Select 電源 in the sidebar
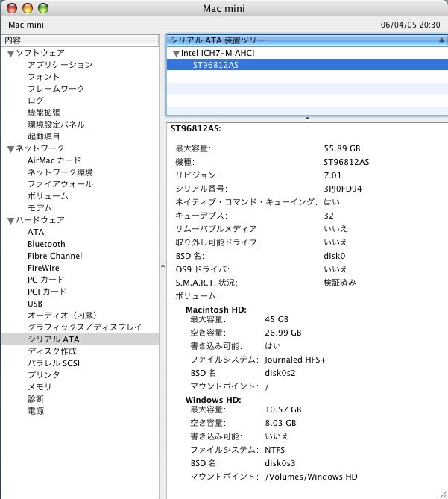The image size is (448, 499). [36, 411]
